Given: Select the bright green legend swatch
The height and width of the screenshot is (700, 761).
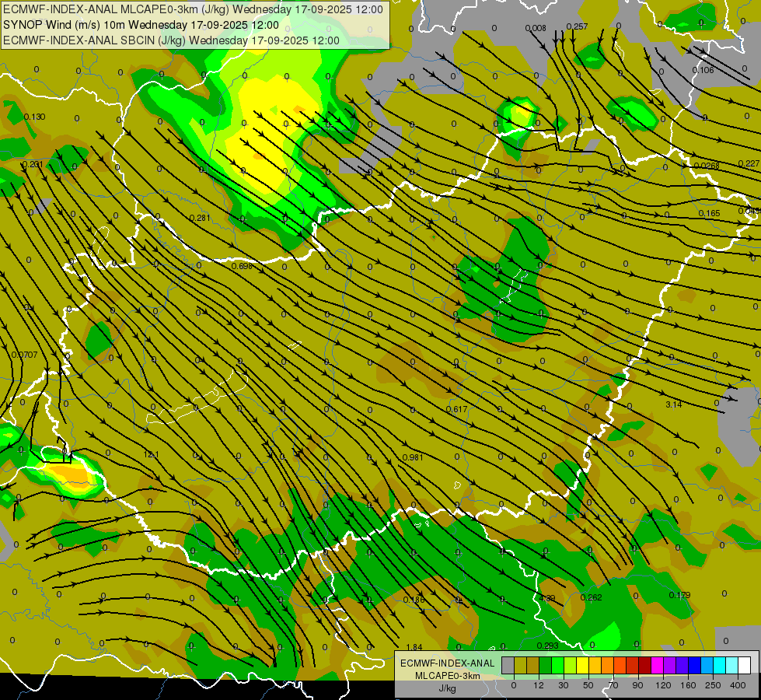Looking at the screenshot, I should pyautogui.click(x=557, y=665).
